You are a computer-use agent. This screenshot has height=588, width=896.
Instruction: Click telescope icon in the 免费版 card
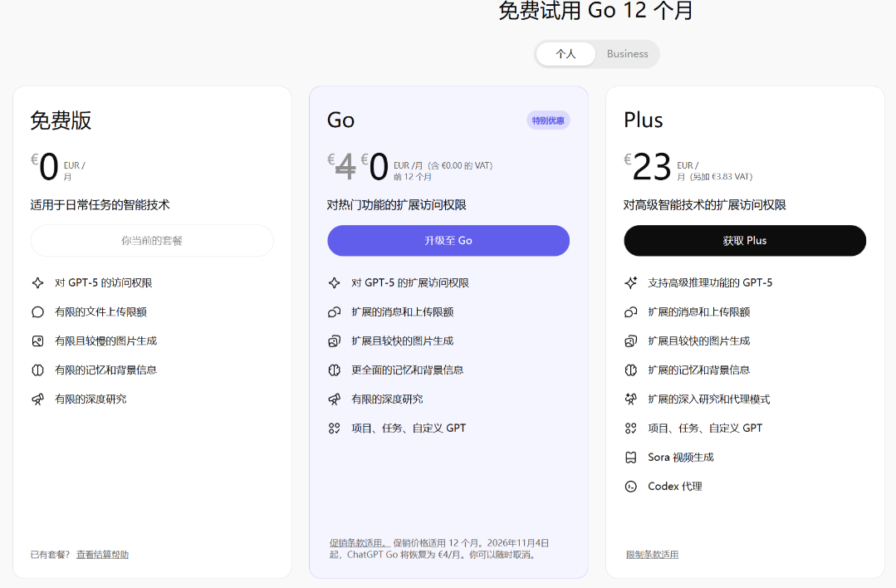[x=37, y=399]
